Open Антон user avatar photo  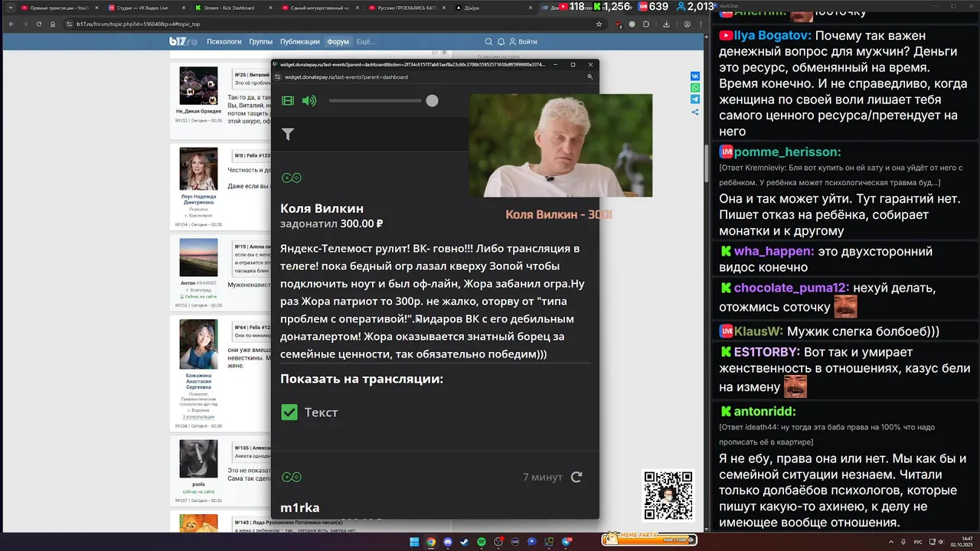coord(198,257)
